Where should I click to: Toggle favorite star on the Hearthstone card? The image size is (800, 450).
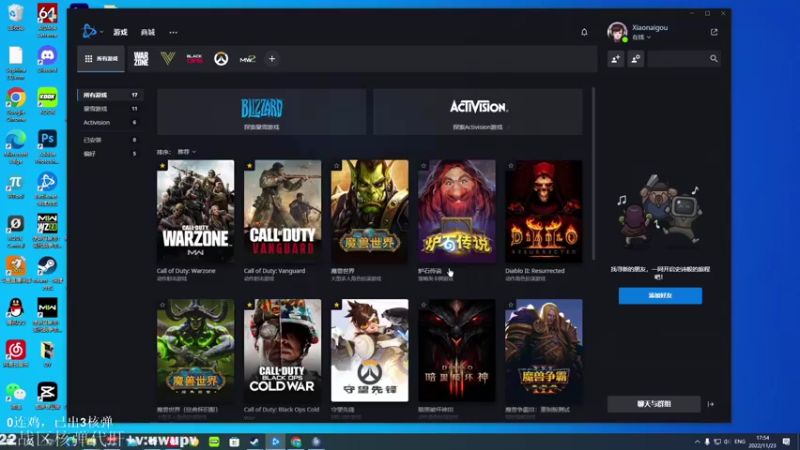tap(423, 166)
